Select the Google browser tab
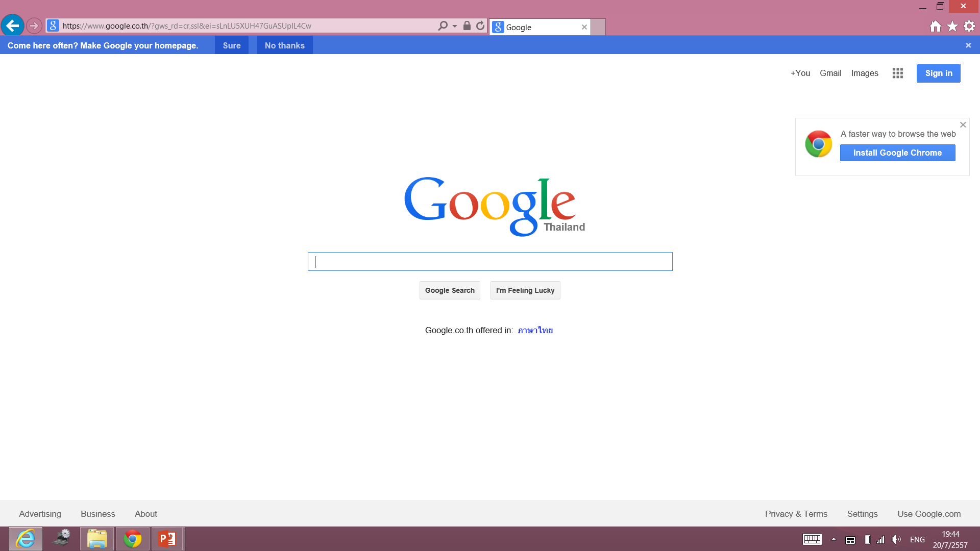The height and width of the screenshot is (551, 980). [536, 27]
